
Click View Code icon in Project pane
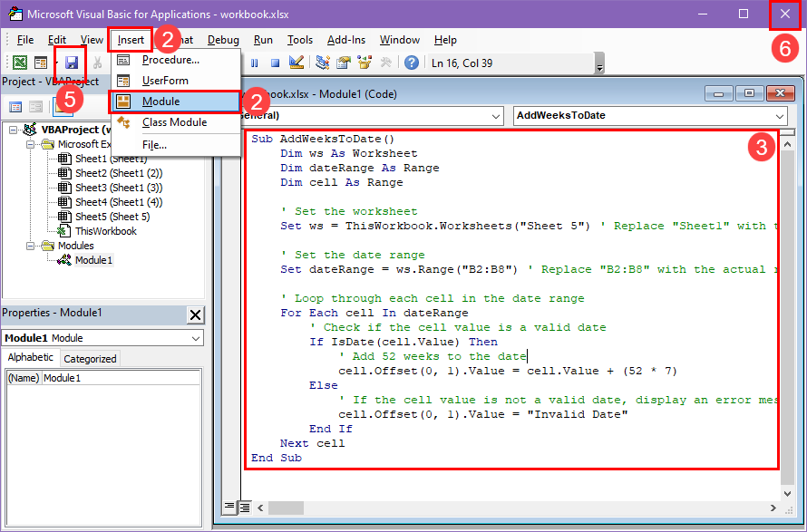point(15,107)
